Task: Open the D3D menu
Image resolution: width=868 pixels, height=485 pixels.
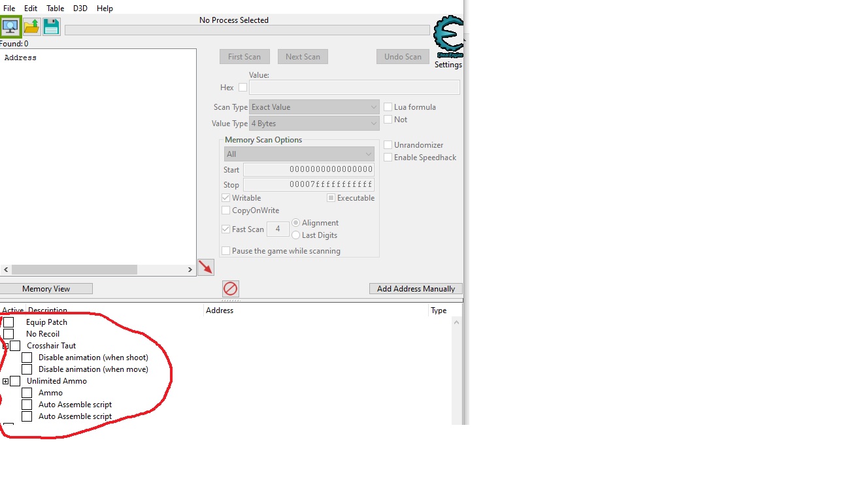Action: (x=80, y=8)
